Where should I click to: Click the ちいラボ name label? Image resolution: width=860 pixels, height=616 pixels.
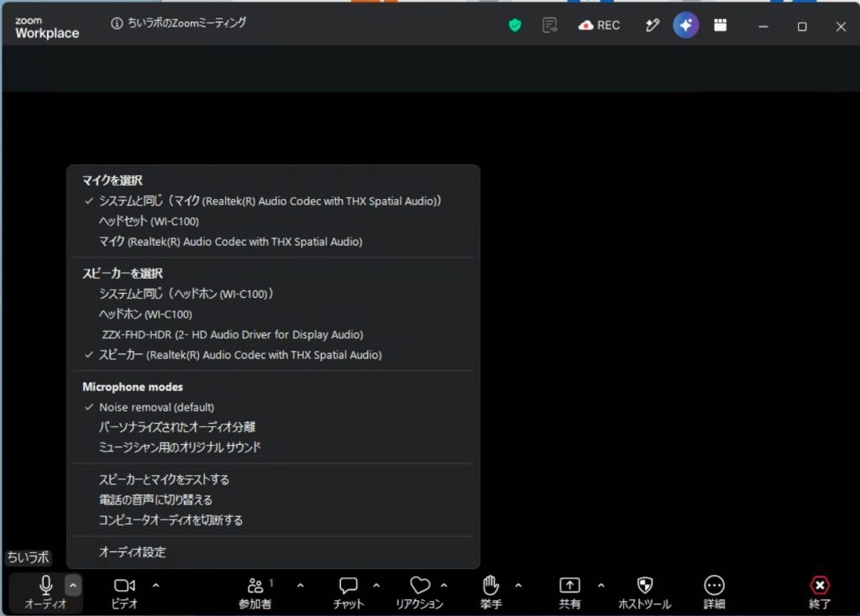coord(28,557)
